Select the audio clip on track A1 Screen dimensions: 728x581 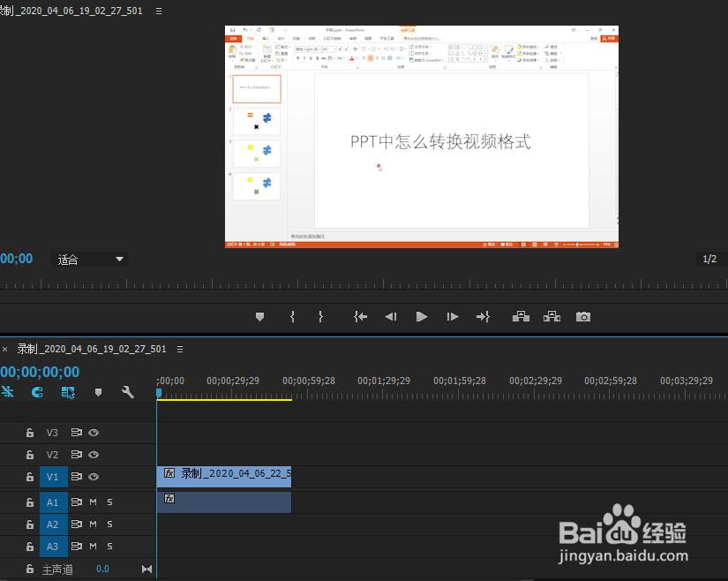pyautogui.click(x=224, y=502)
